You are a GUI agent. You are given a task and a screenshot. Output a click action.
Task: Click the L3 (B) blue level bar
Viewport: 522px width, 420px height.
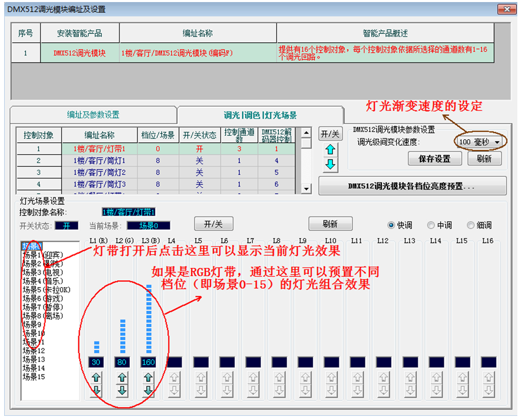[x=149, y=318]
